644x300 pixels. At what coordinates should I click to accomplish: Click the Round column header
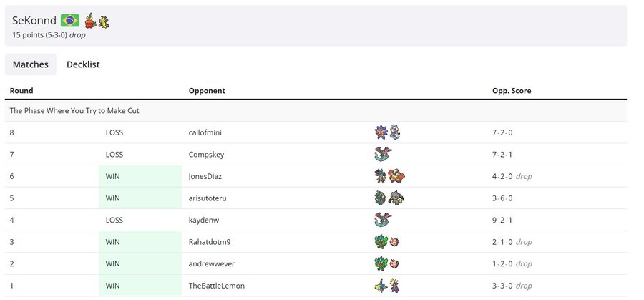point(21,91)
